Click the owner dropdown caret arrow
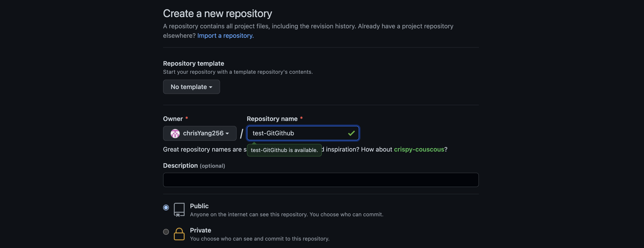The image size is (644, 248). pos(227,134)
